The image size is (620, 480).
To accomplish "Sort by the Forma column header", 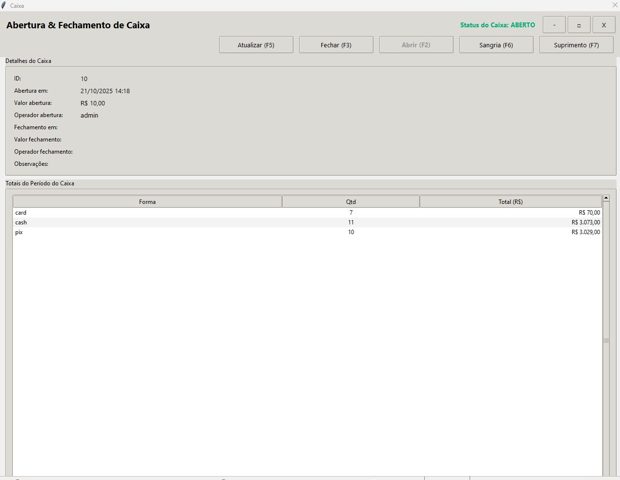I will click(147, 202).
